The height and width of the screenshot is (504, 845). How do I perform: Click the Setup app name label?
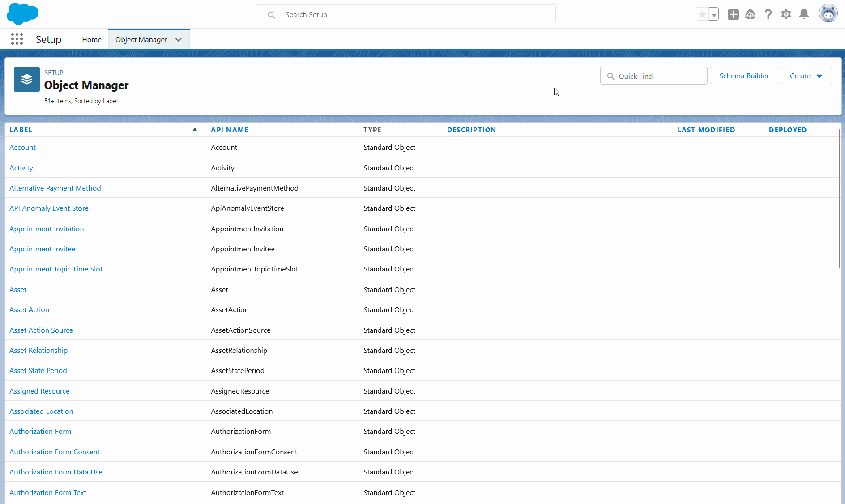48,39
